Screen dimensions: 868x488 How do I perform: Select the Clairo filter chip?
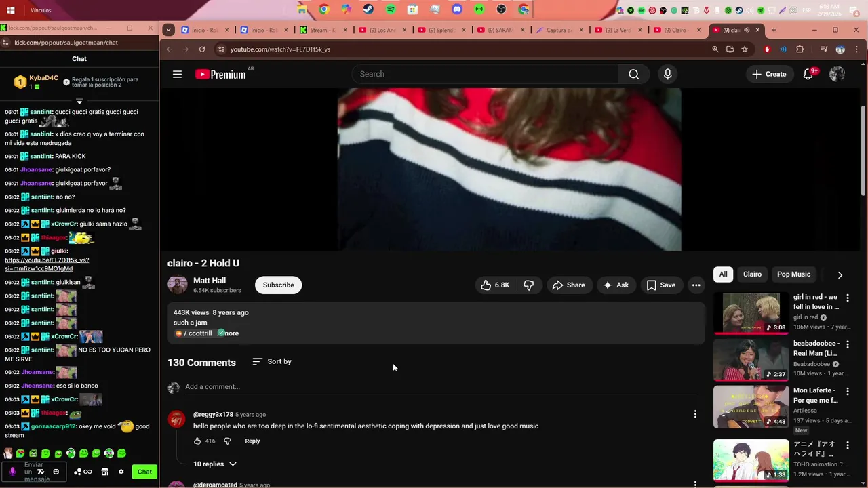coord(752,274)
